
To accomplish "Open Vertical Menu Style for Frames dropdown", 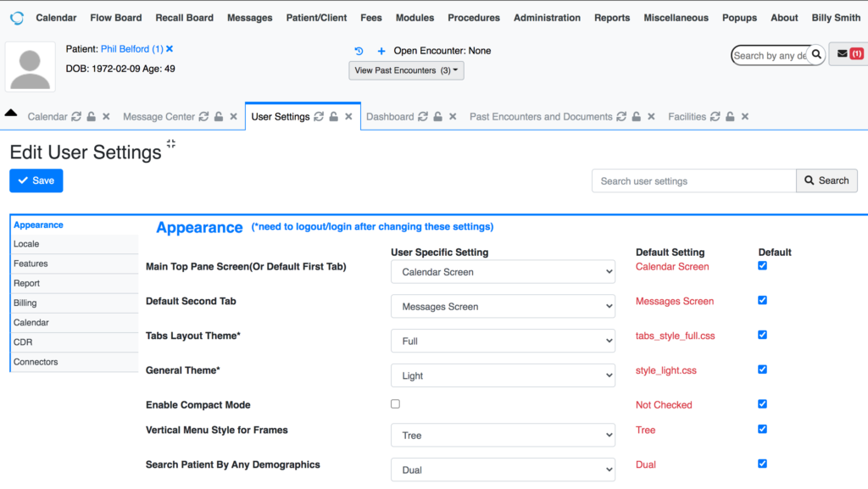I will 503,436.
